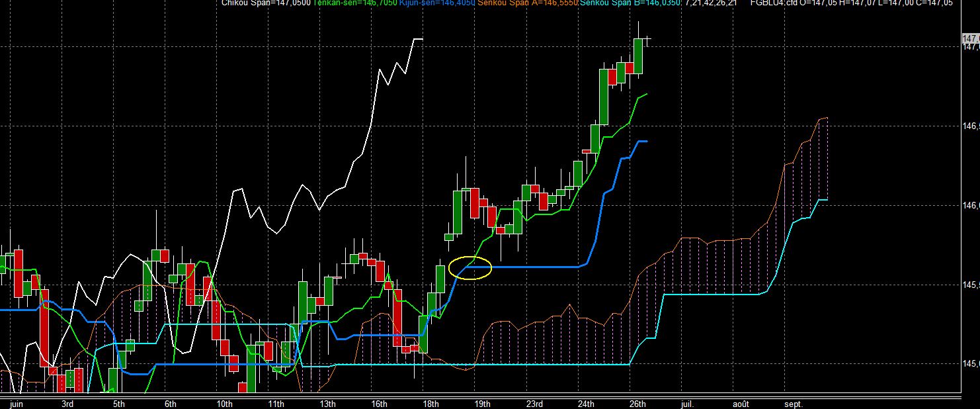Click the 26th date axis label
The height and width of the screenshot is (409, 980).
(x=637, y=404)
